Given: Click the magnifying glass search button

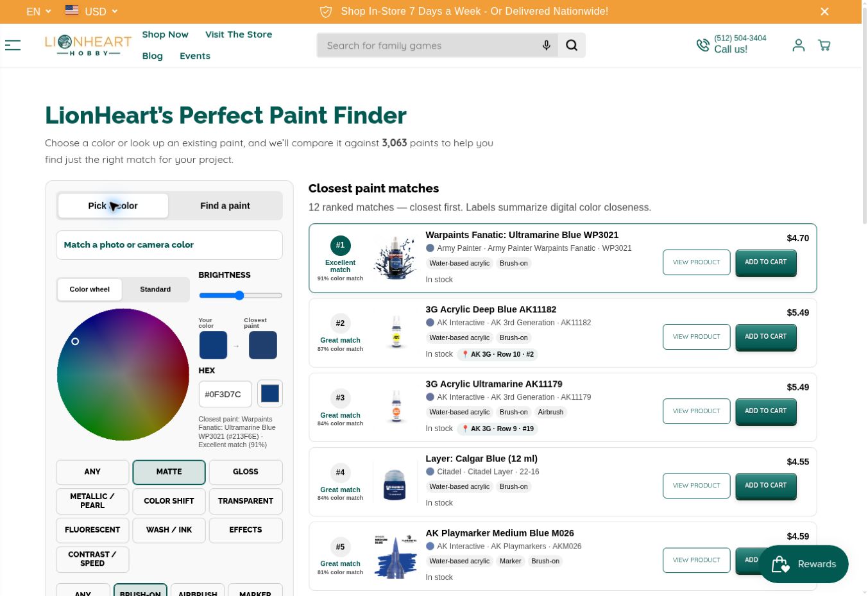Looking at the screenshot, I should coord(572,46).
